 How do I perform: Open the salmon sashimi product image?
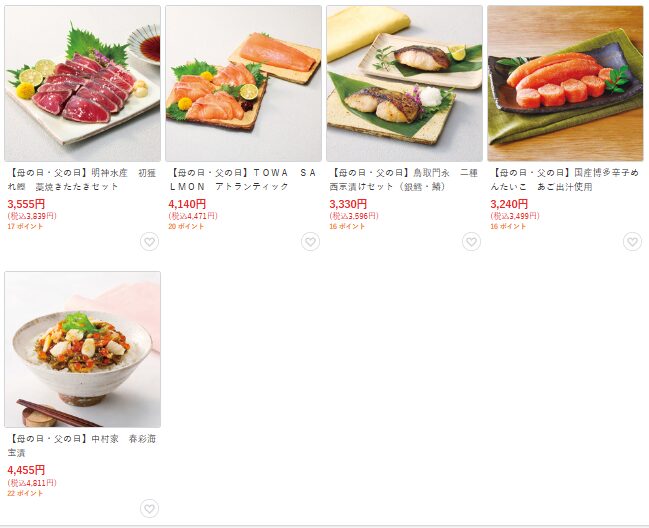243,84
